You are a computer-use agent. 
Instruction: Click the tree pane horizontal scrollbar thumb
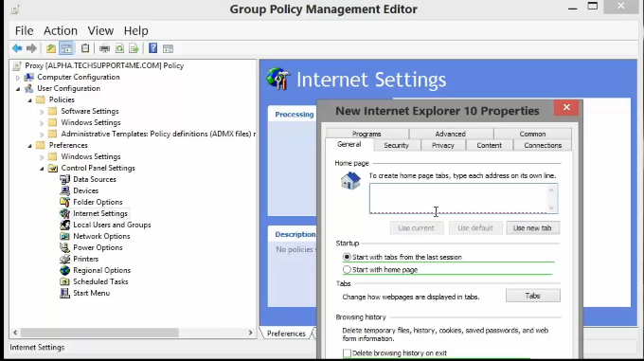tap(99, 333)
